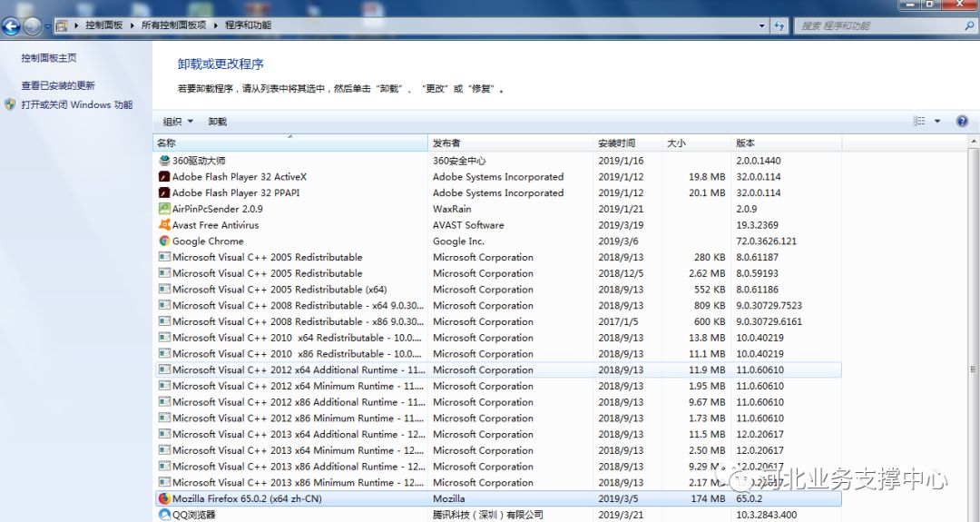980x522 pixels.
Task: Open the view options dropdown arrow
Action: (936, 122)
